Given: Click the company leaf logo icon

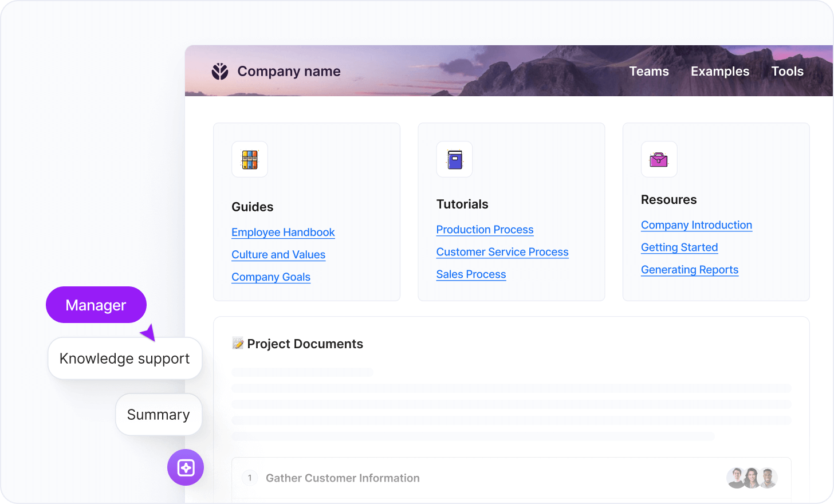Looking at the screenshot, I should click(220, 71).
